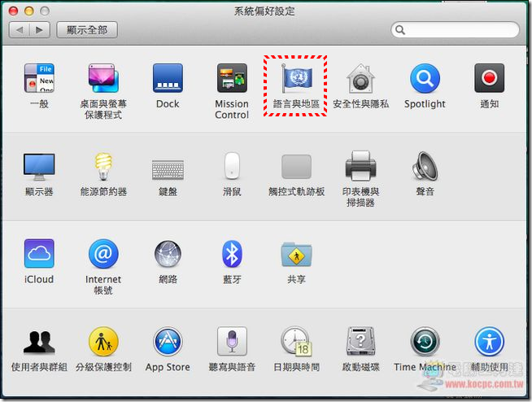Open Internet 帳號 preferences
Viewport: 532px width, 402px height.
click(x=103, y=253)
